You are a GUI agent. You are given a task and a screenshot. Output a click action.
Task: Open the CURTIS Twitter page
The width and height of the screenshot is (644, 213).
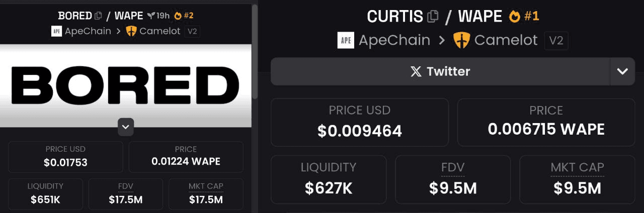pyautogui.click(x=440, y=71)
